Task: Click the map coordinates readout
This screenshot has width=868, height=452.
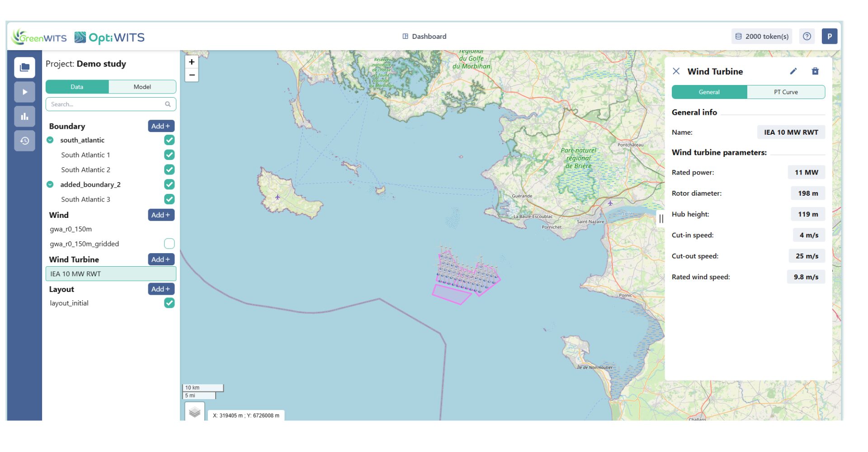Action: coord(246,416)
